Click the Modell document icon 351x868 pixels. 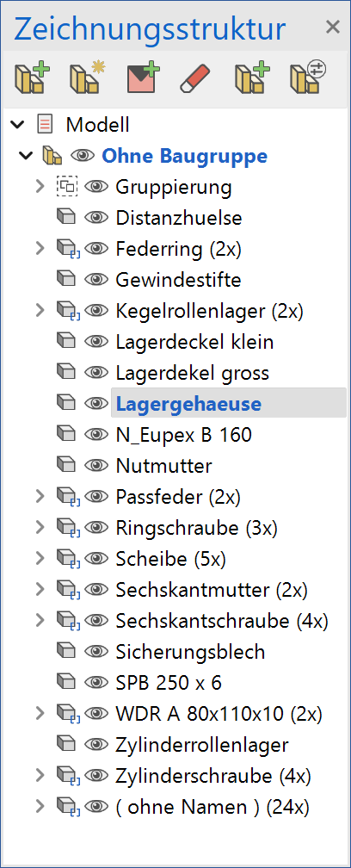point(45,125)
